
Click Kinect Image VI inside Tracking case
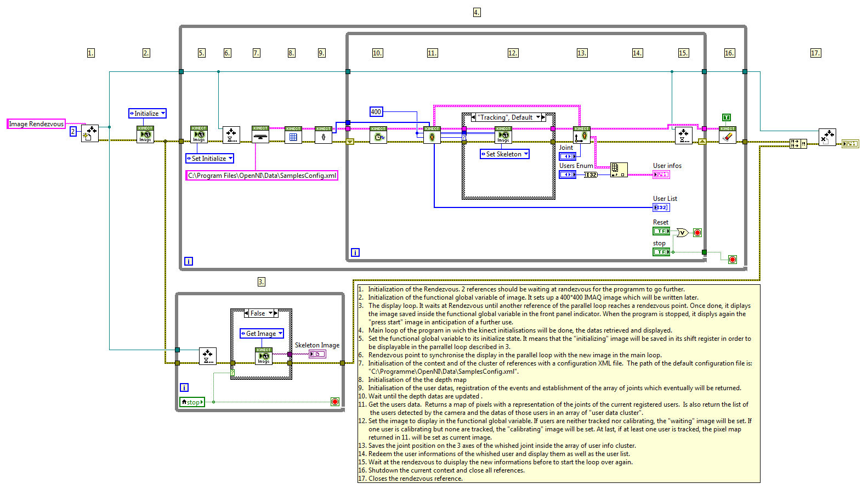[x=503, y=135]
